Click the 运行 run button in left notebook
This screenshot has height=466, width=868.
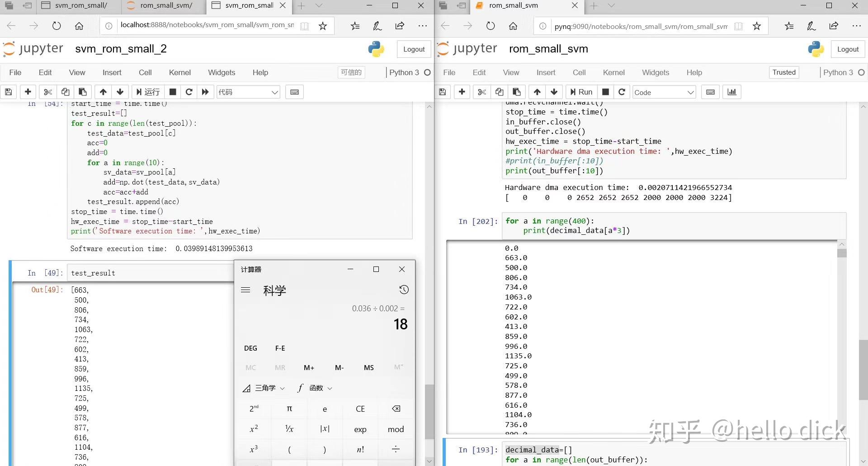click(148, 92)
